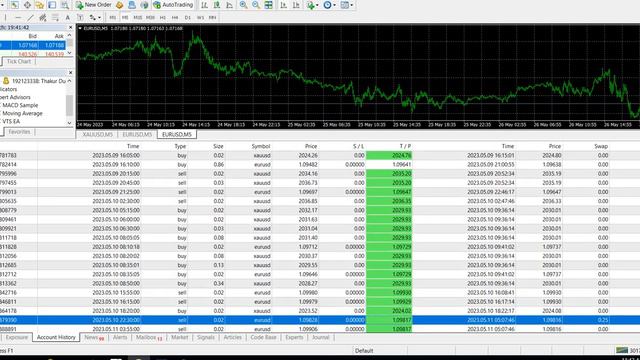640x360 pixels.
Task: Open the Indicators list green plus icon
Action: [x=311, y=5]
